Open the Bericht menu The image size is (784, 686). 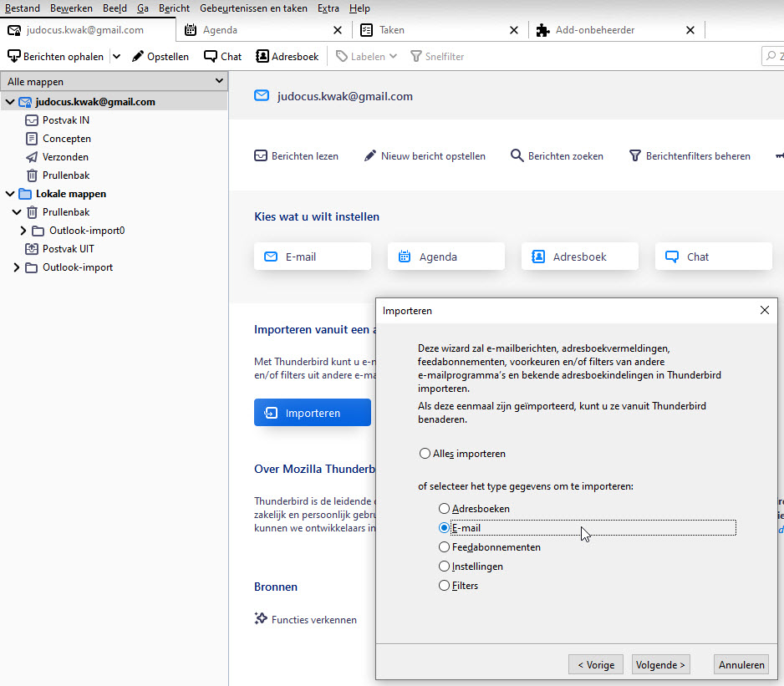coord(174,8)
